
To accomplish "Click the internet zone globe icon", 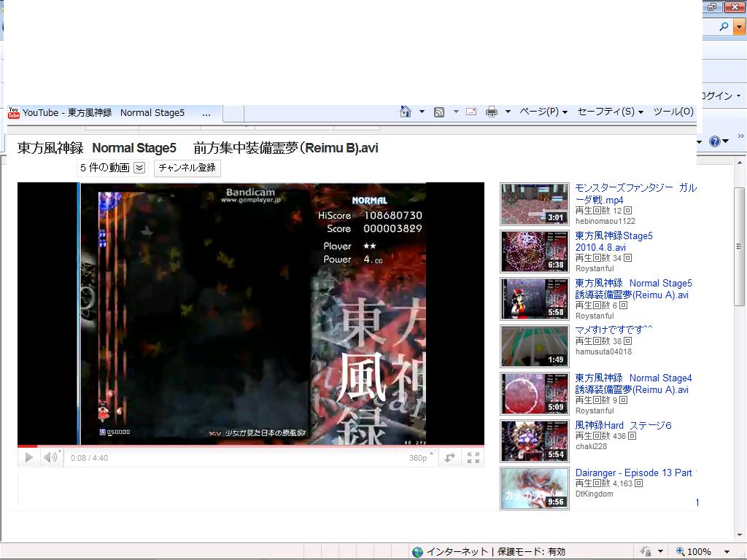I will 417,552.
